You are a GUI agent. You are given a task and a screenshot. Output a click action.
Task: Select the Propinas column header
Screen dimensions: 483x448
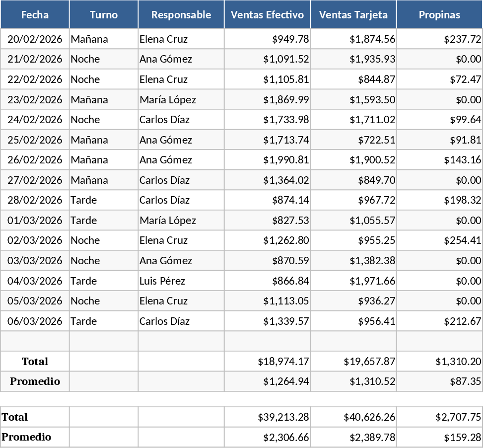(x=439, y=15)
